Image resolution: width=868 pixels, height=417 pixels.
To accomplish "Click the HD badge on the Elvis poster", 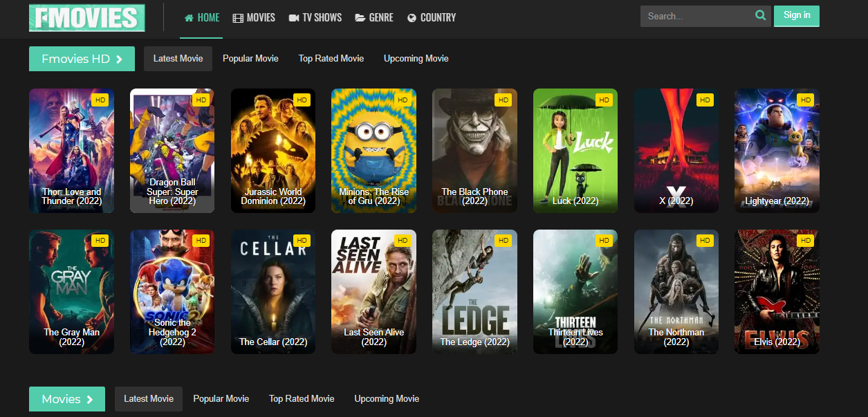I will pyautogui.click(x=805, y=240).
